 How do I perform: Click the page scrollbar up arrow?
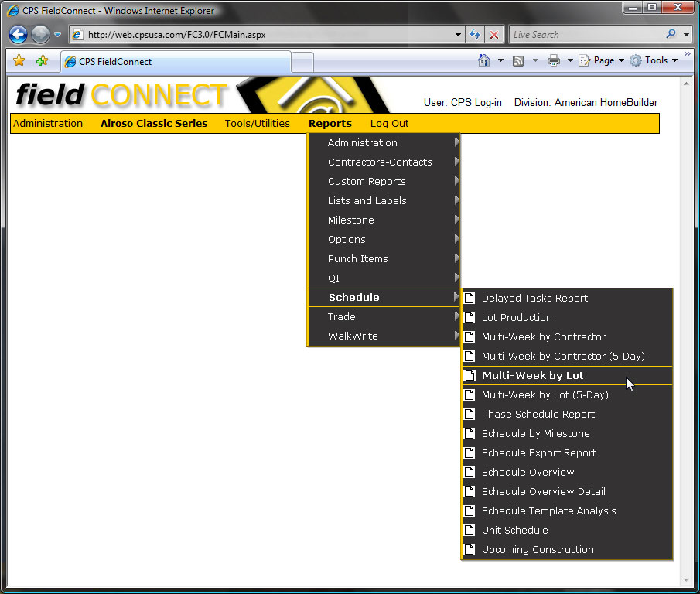tap(687, 84)
